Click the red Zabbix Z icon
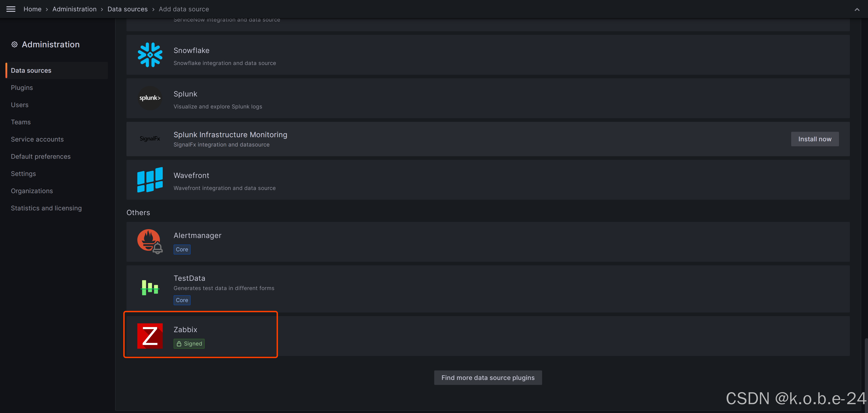Screen dimensions: 868x413 point(150,336)
